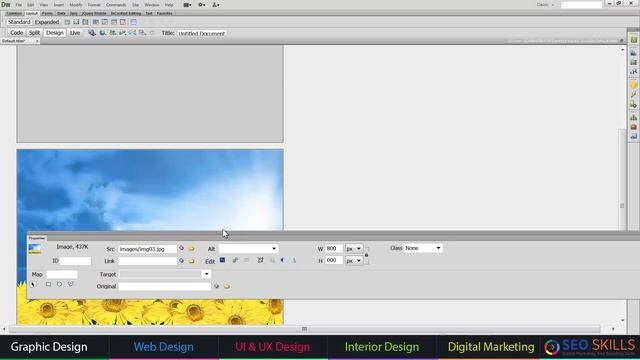Click Inspect icon next to Live
This screenshot has height=360, width=640.
click(92, 33)
